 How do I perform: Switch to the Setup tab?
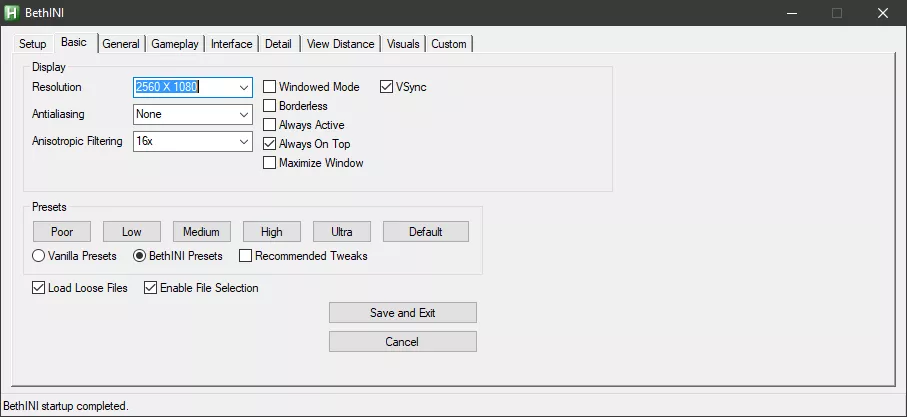pyautogui.click(x=32, y=44)
